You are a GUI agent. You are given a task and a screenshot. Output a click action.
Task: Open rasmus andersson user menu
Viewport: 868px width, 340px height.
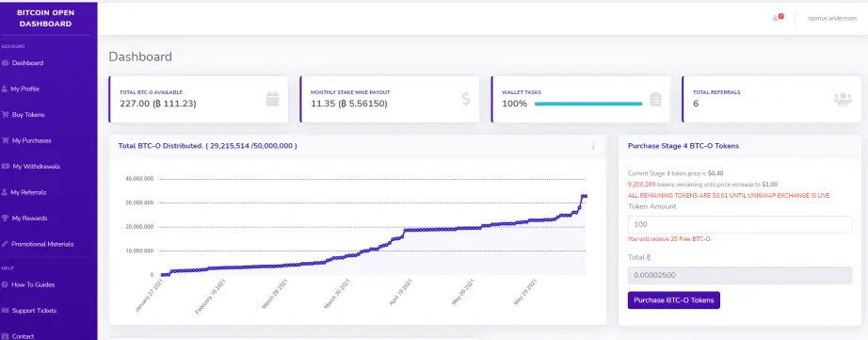tap(832, 18)
